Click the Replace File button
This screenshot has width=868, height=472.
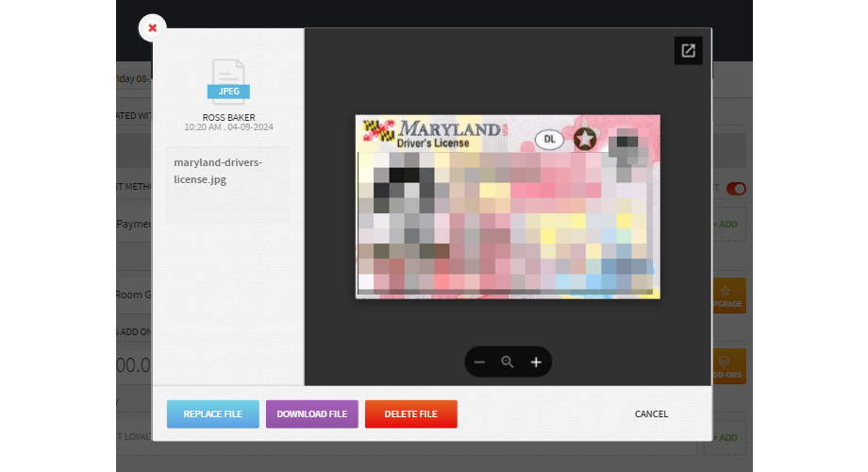point(212,413)
